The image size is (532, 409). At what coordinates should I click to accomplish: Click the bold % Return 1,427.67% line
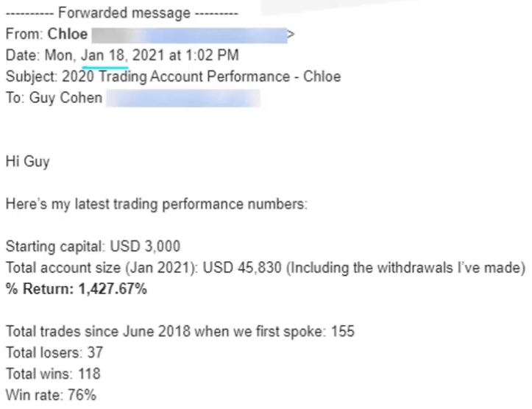pos(76,289)
